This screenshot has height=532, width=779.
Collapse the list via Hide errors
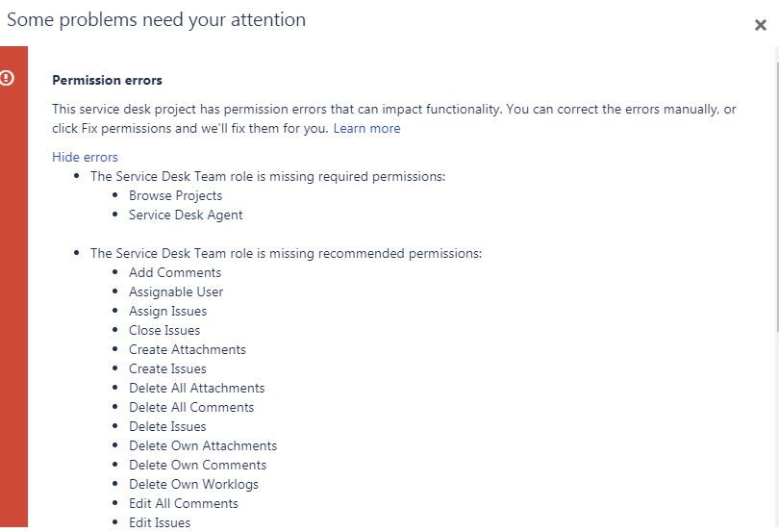[85, 157]
